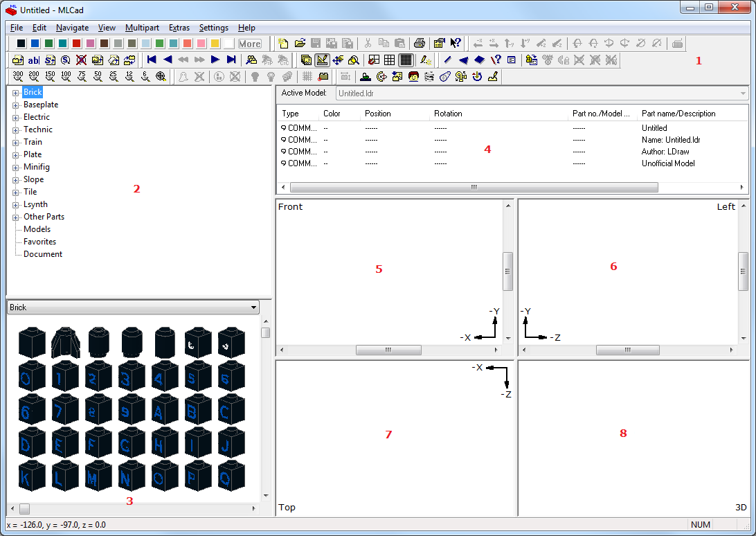
Task: Create a new model file
Action: click(x=284, y=44)
